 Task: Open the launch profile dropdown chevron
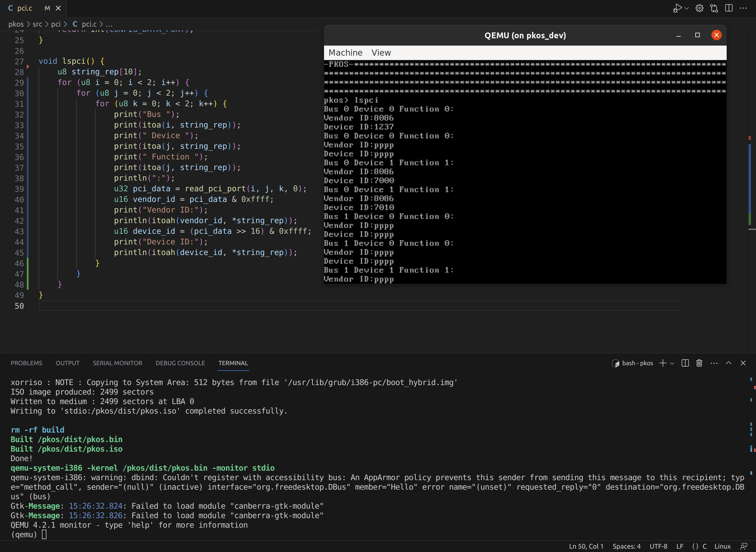point(672,363)
